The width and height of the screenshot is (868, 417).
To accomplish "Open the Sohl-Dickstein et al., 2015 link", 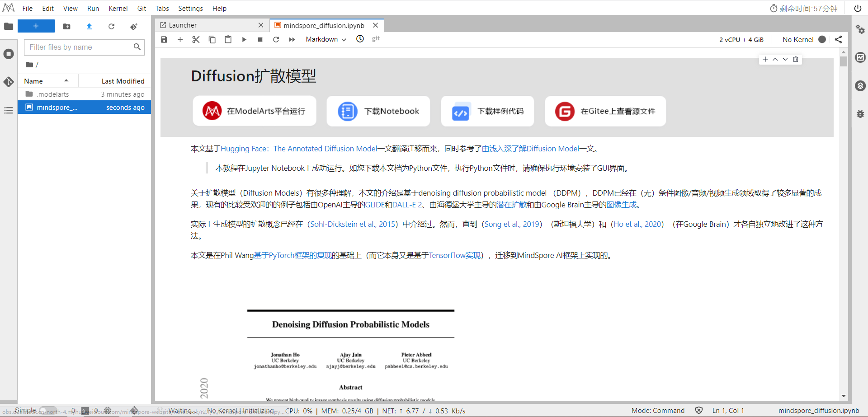I will [353, 224].
